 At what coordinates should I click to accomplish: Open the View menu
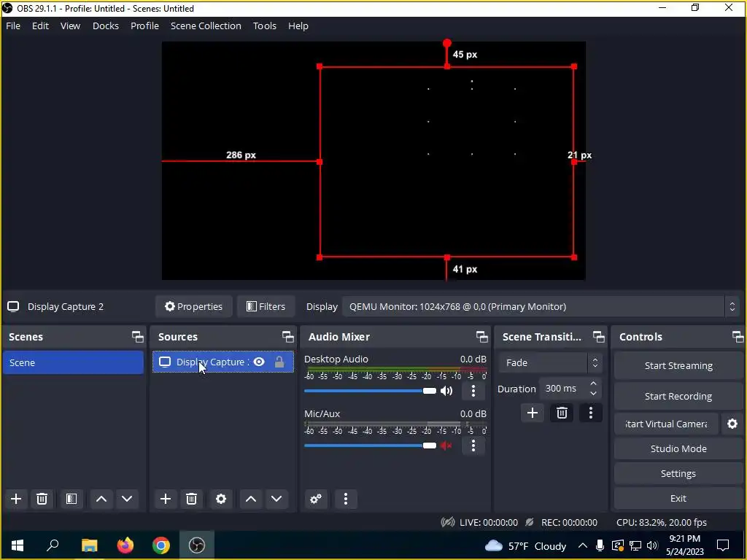click(70, 26)
